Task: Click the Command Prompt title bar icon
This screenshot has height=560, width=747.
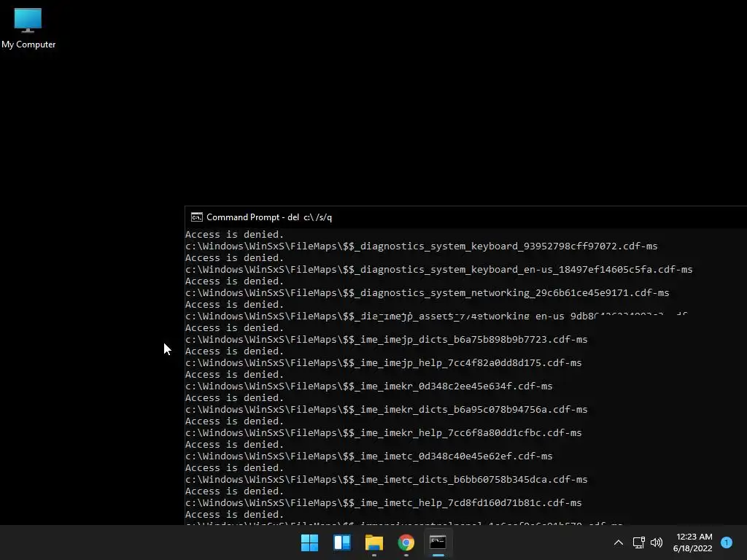Action: (197, 217)
